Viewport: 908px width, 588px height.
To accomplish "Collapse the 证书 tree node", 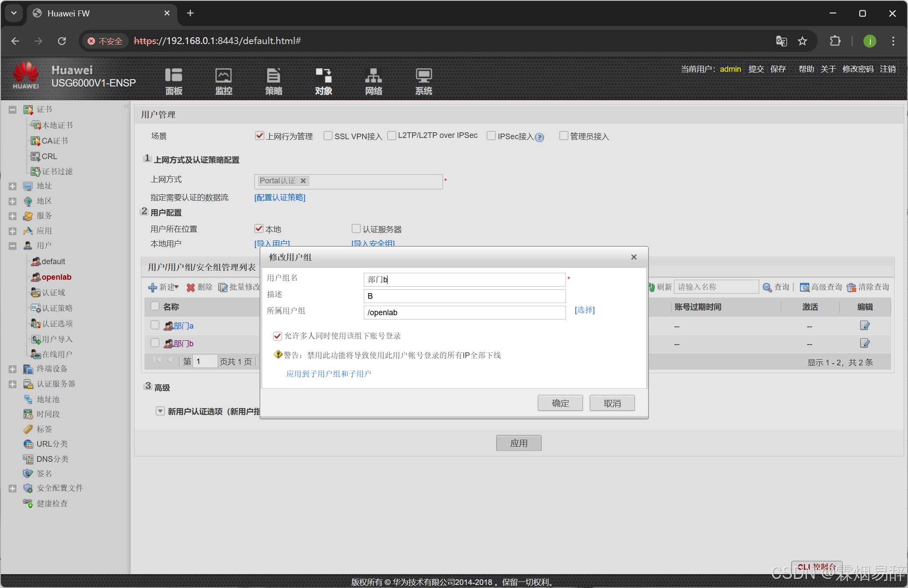I will [13, 110].
